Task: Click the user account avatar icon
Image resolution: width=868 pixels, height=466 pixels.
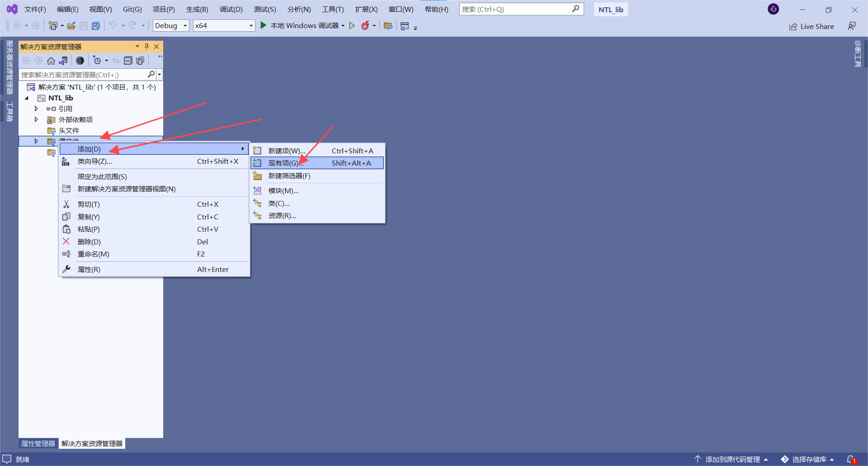Action: point(774,9)
